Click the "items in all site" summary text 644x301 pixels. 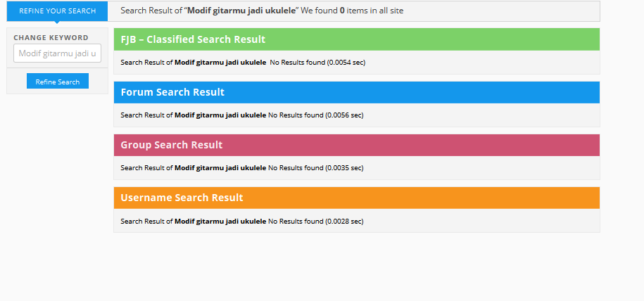click(x=374, y=11)
